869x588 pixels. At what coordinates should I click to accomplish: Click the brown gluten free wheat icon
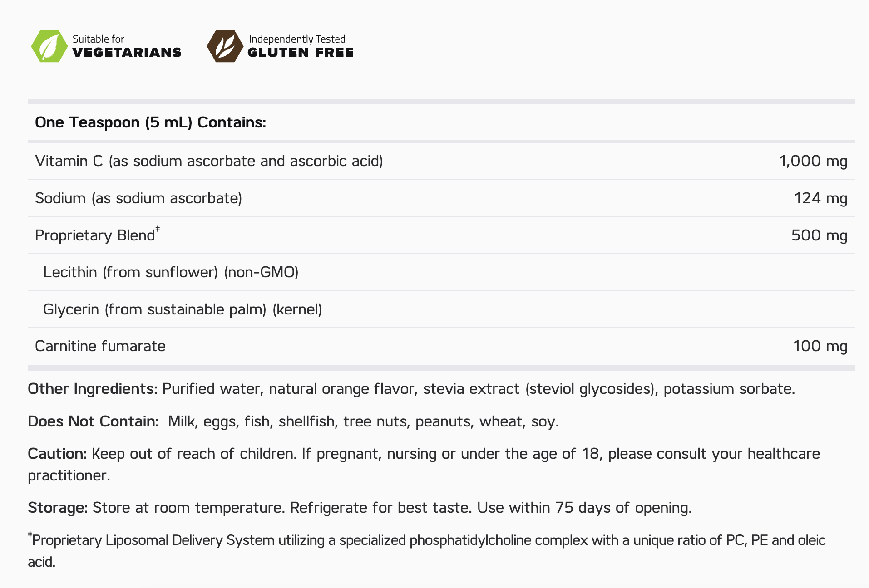[x=225, y=46]
